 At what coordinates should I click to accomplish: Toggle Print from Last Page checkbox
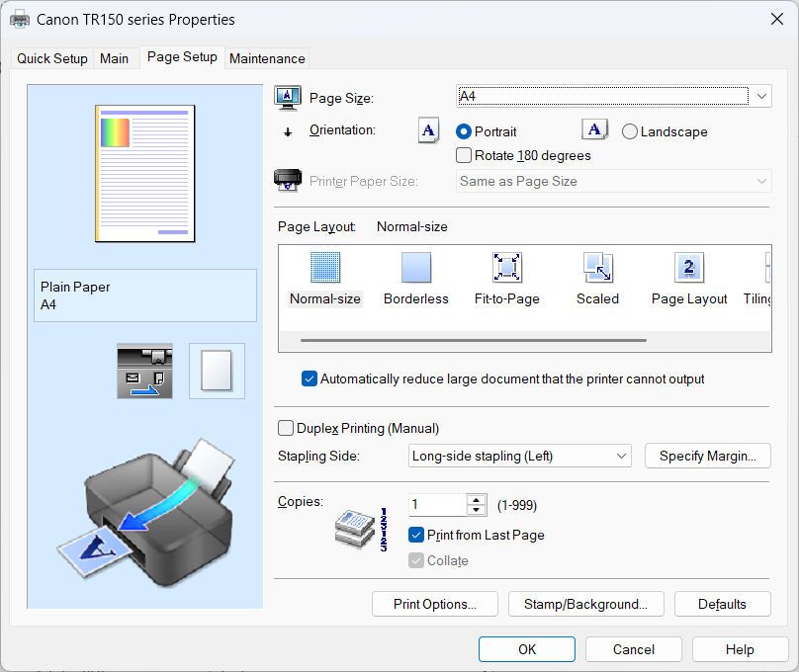pyautogui.click(x=416, y=535)
